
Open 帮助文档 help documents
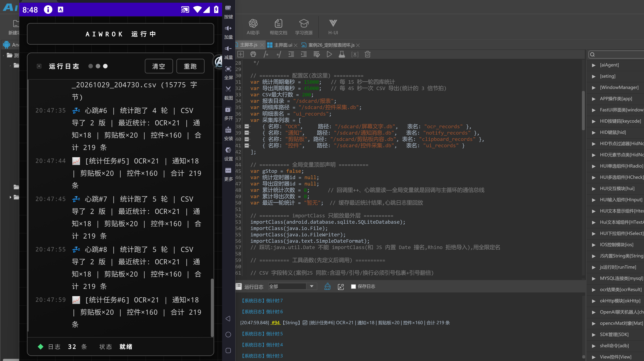pyautogui.click(x=278, y=27)
